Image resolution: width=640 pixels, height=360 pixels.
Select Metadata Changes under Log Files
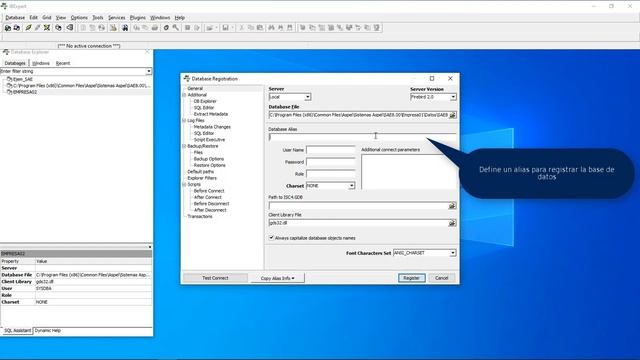pos(212,127)
